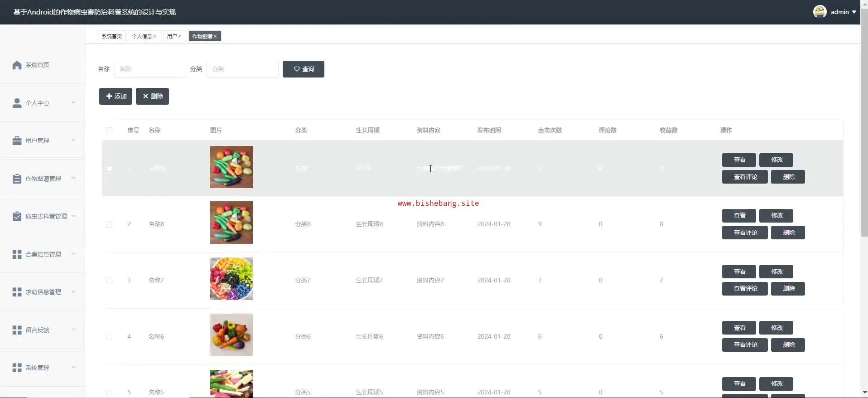
Task: Expand the 留言反馈 sidebar chevron
Action: click(x=73, y=330)
